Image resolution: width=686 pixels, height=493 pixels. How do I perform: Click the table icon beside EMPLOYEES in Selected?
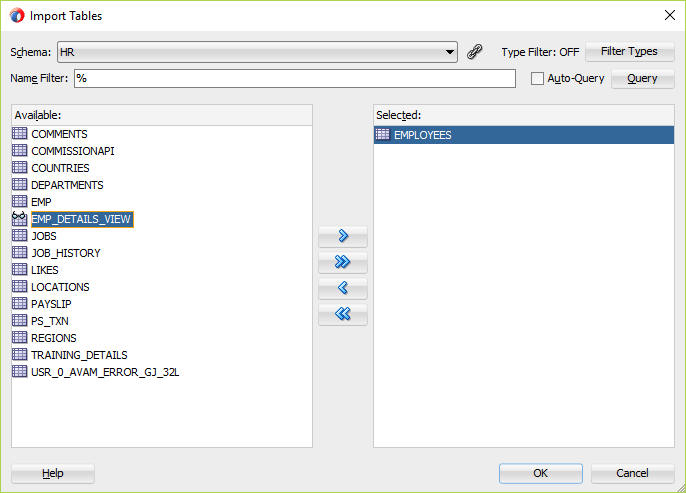382,134
